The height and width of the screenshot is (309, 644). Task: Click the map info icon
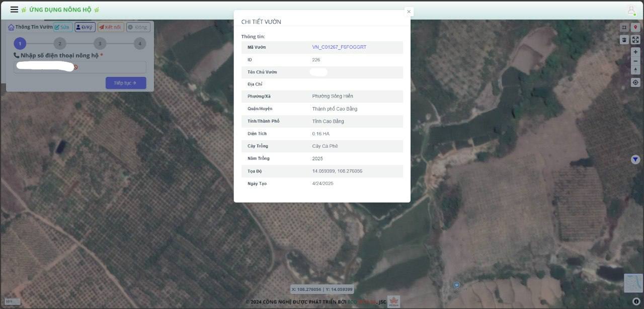(636, 301)
